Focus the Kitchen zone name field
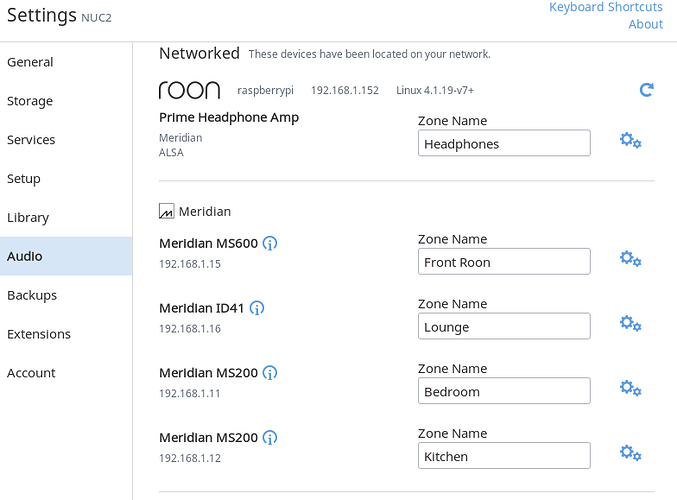The width and height of the screenshot is (677, 500). click(504, 456)
